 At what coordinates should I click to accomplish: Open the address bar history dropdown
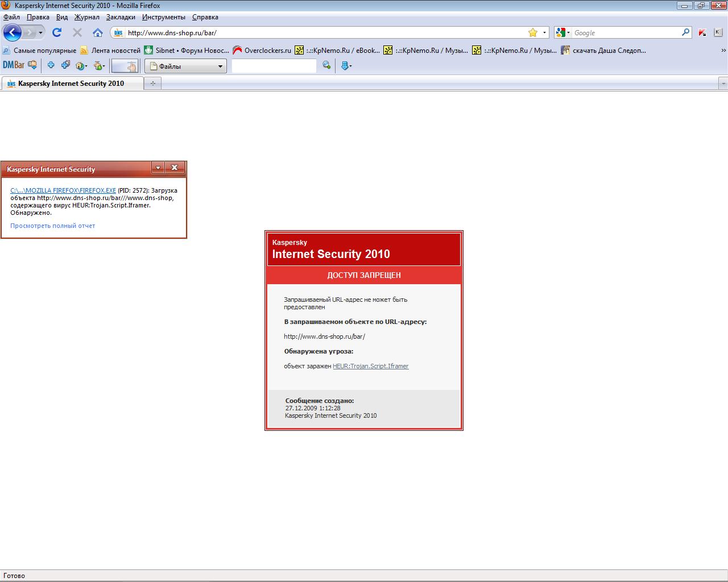coord(544,32)
